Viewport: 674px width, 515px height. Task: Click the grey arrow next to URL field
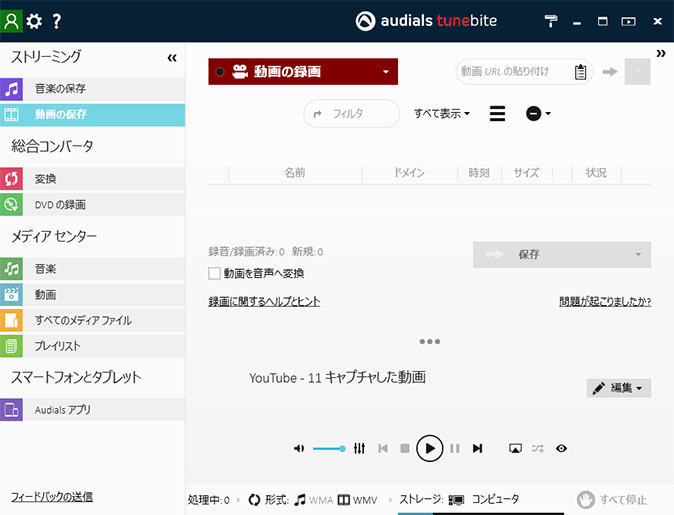(x=610, y=71)
